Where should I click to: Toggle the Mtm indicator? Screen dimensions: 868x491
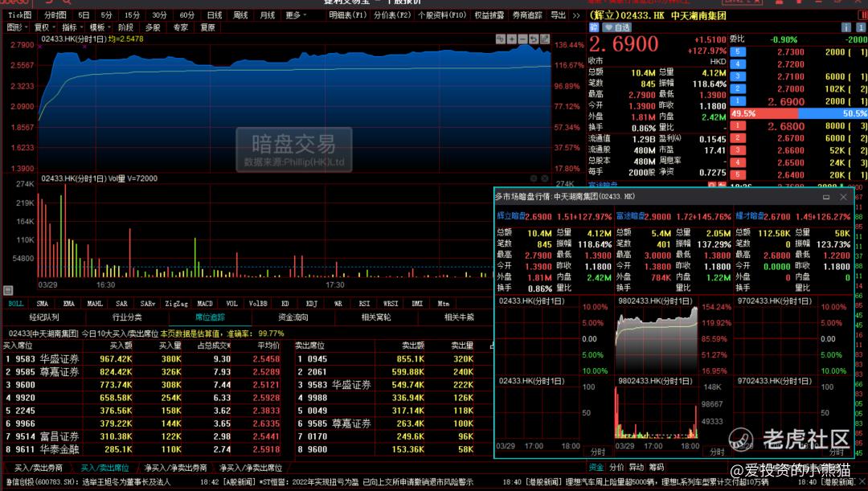pyautogui.click(x=444, y=303)
